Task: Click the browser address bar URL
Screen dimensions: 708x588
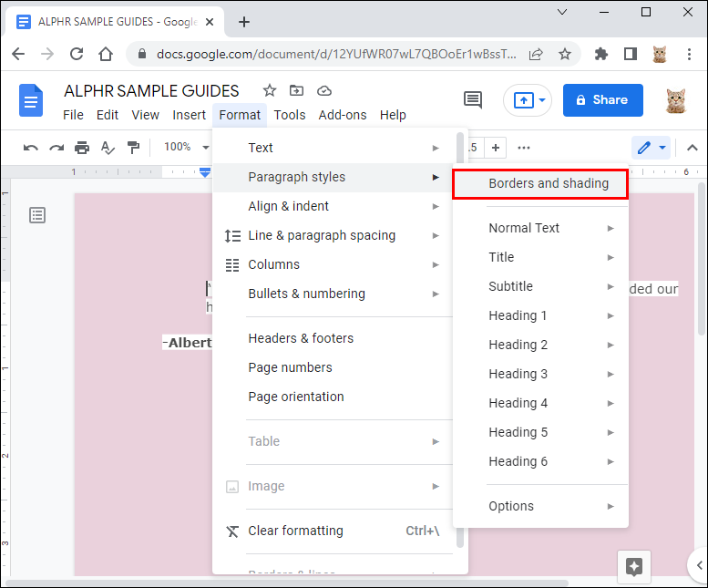Action: click(336, 54)
